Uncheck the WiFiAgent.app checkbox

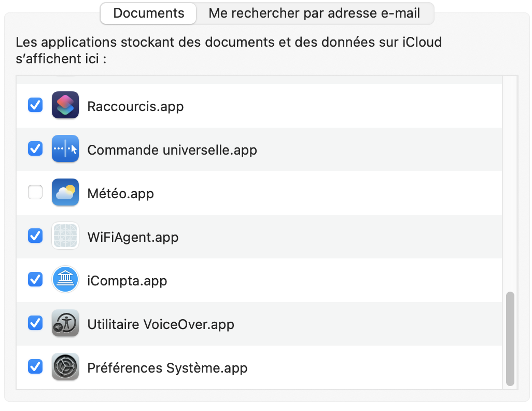[x=35, y=236]
